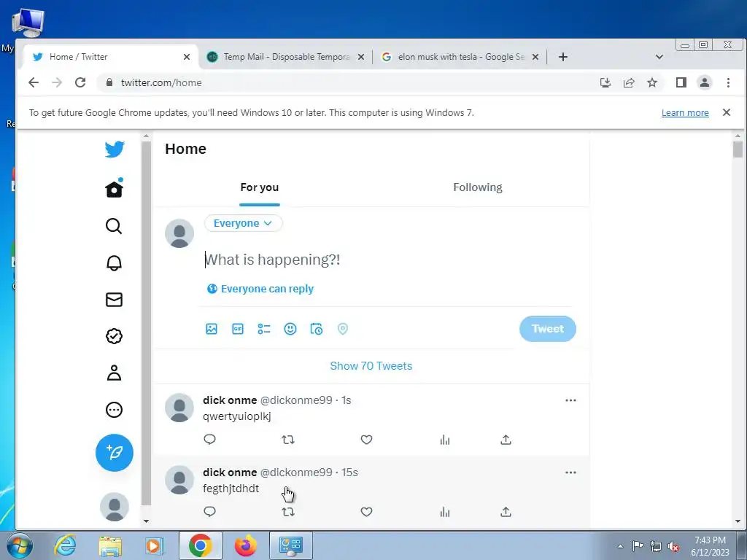Reply to the qwertyuioplkj tweet
This screenshot has width=747, height=560.
209,440
